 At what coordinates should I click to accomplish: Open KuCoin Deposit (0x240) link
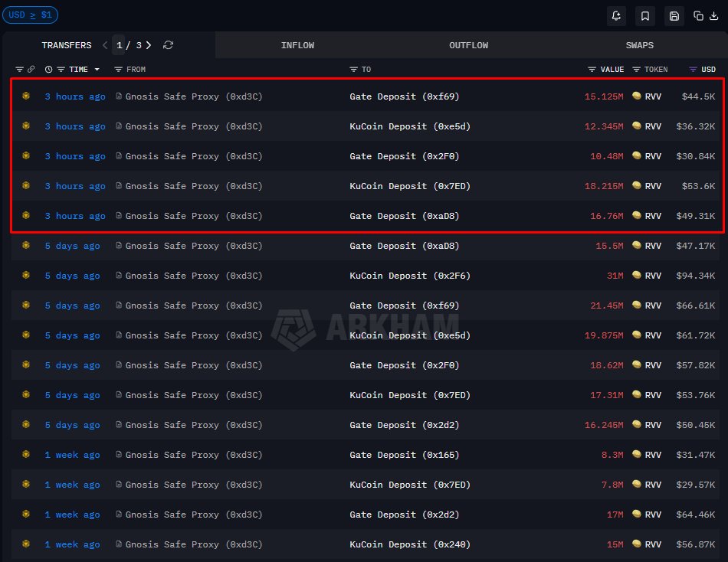tap(410, 544)
